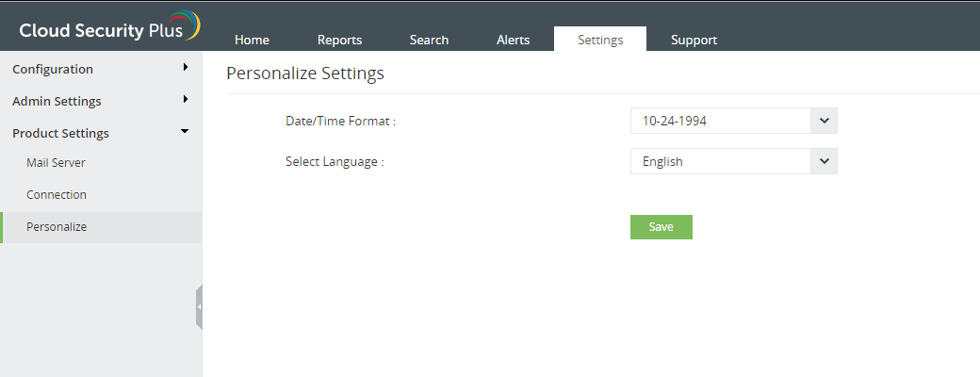The image size is (980, 377).
Task: Open Mail Server settings
Action: pyautogui.click(x=56, y=163)
